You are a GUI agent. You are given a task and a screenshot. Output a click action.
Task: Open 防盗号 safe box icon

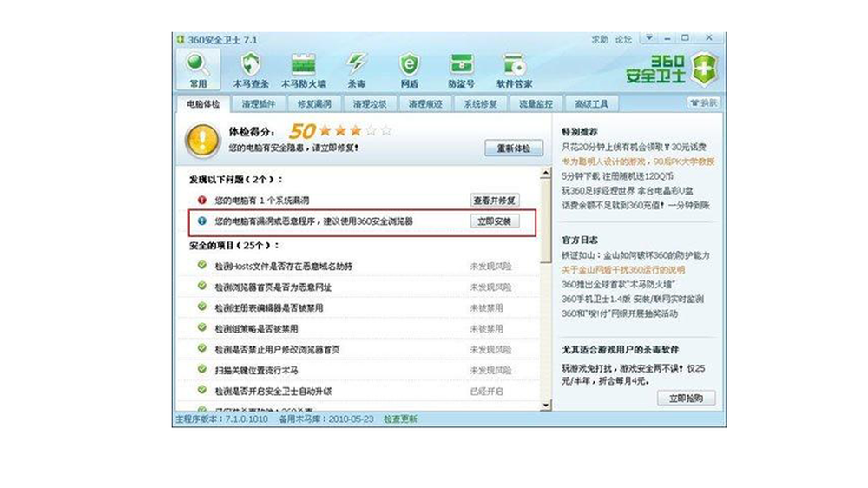point(461,69)
